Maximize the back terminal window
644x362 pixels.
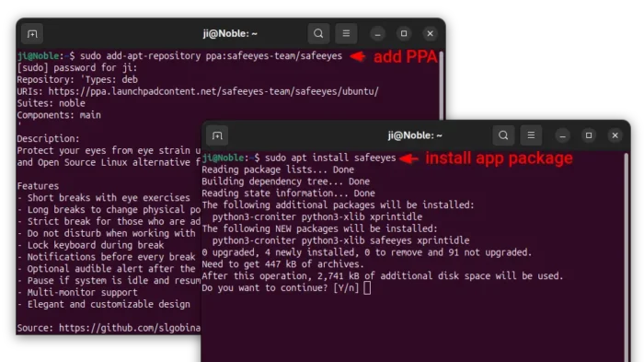[404, 34]
